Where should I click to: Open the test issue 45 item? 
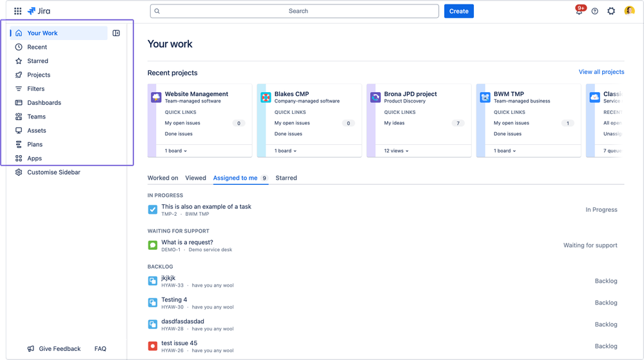[x=179, y=344]
